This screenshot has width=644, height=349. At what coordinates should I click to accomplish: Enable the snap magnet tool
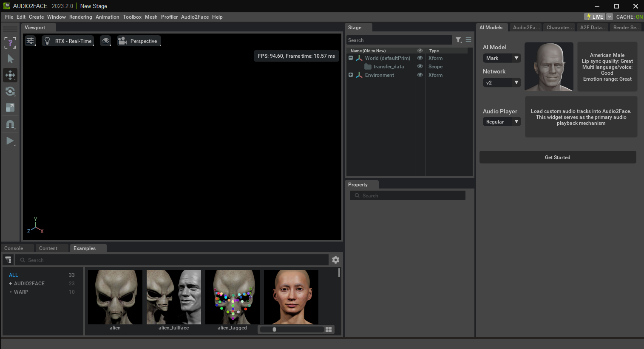point(10,124)
